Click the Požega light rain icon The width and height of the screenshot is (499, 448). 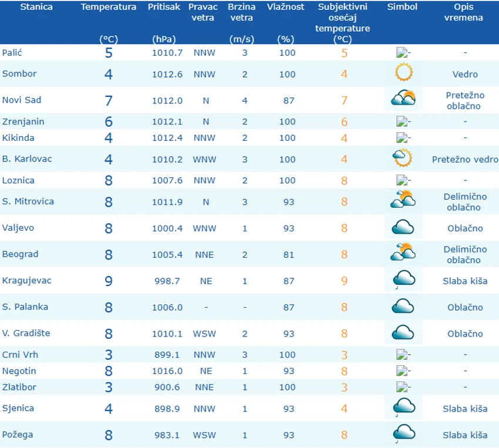click(x=403, y=434)
